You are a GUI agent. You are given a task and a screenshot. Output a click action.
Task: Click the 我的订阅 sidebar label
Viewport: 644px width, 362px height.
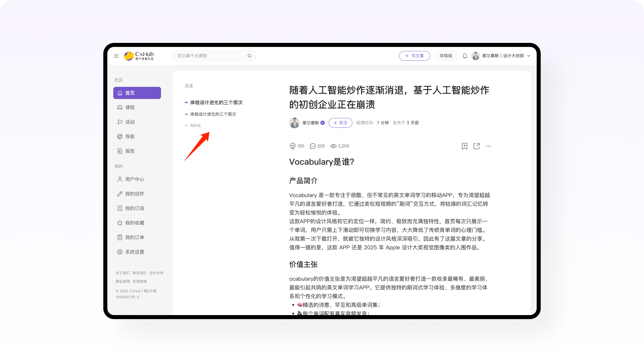pos(134,208)
